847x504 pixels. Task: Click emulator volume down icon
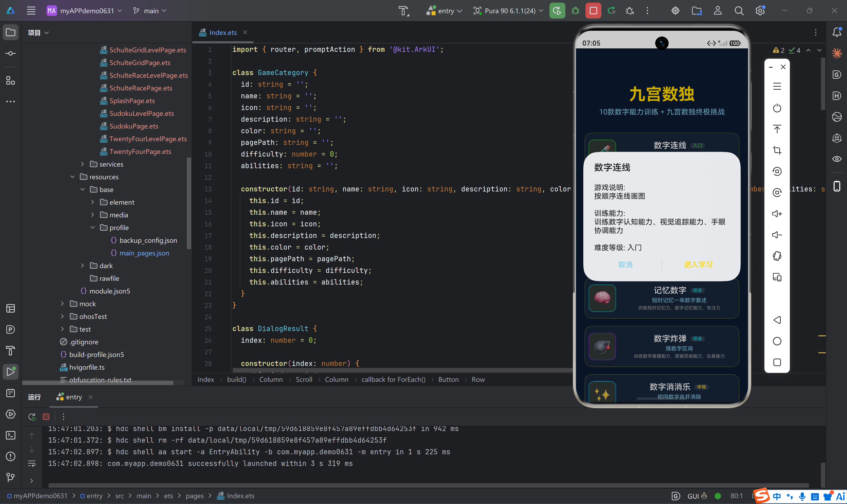(777, 235)
